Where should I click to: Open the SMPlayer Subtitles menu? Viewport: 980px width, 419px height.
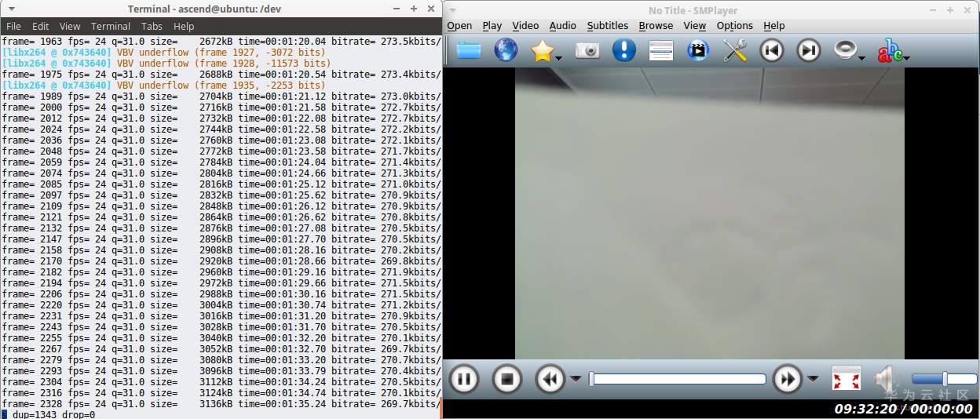[608, 26]
